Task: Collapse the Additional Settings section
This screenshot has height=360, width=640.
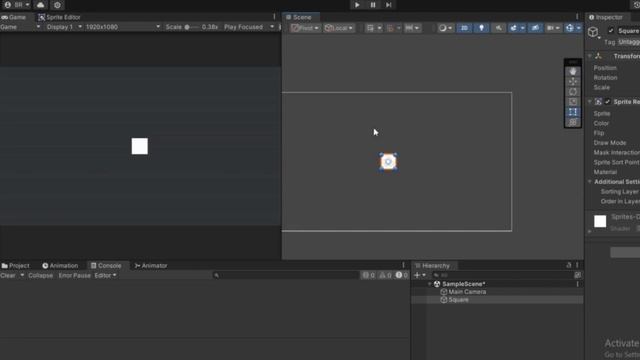Action: click(x=590, y=182)
